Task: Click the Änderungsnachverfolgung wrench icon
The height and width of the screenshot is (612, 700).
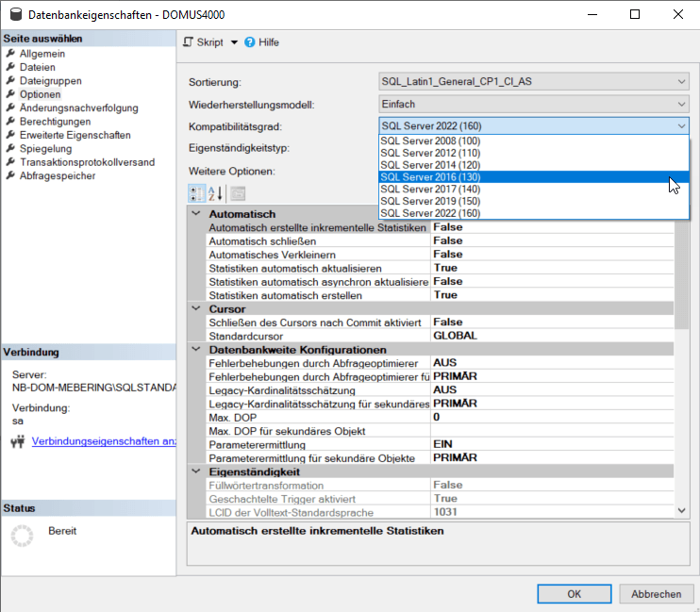Action: (x=10, y=108)
